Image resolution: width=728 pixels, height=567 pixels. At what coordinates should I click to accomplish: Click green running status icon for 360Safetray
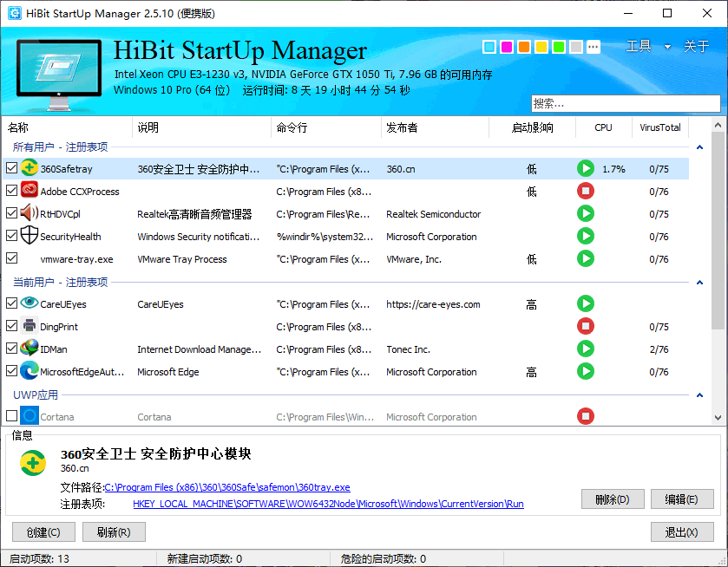pyautogui.click(x=586, y=168)
